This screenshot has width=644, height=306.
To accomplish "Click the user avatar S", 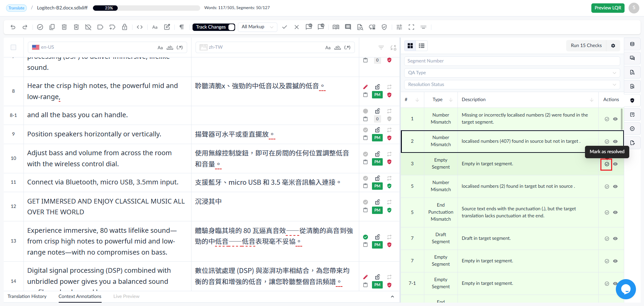I will pos(634,8).
